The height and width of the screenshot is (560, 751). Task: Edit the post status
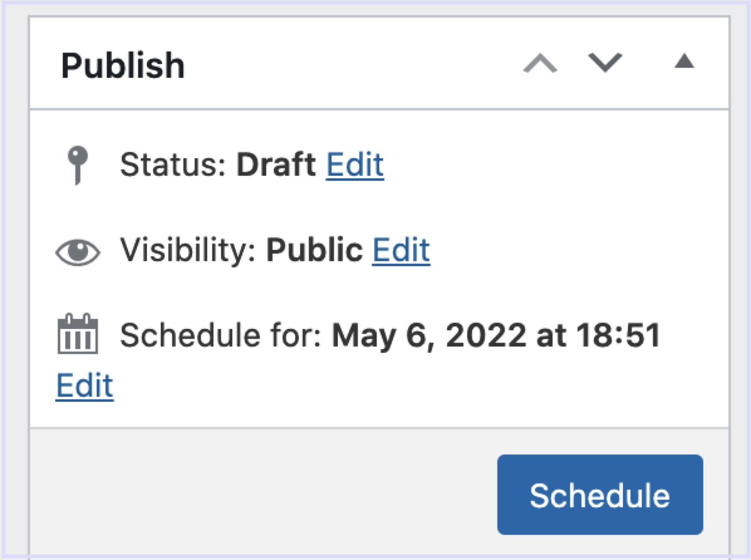click(355, 164)
